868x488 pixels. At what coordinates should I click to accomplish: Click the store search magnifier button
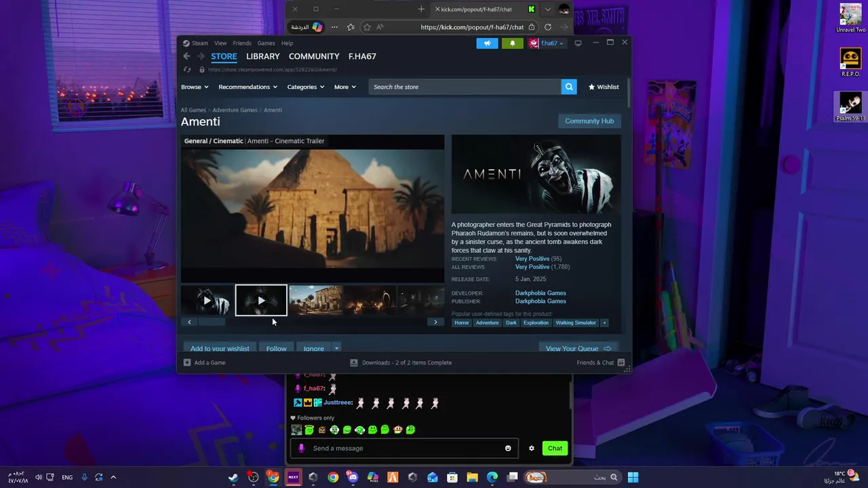(x=569, y=87)
